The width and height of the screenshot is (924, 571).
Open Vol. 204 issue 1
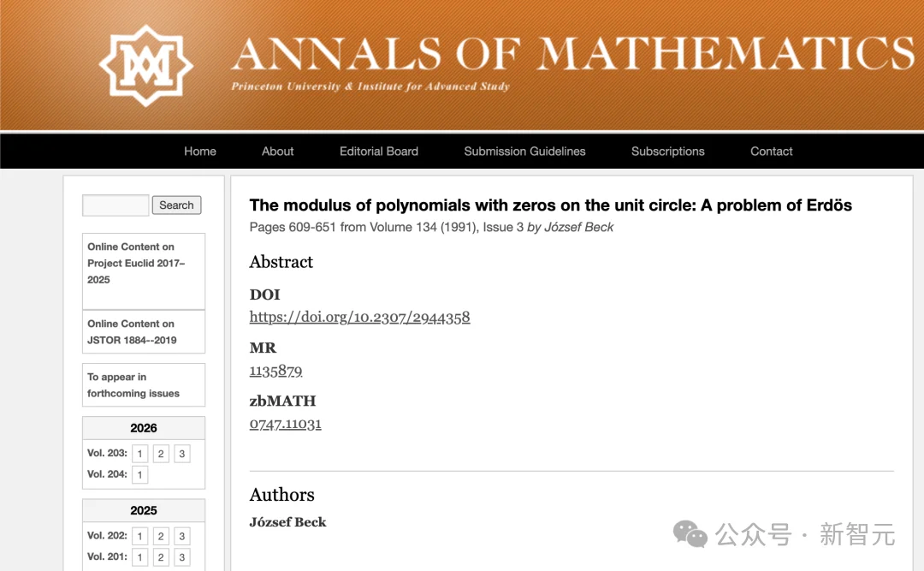[x=139, y=475]
